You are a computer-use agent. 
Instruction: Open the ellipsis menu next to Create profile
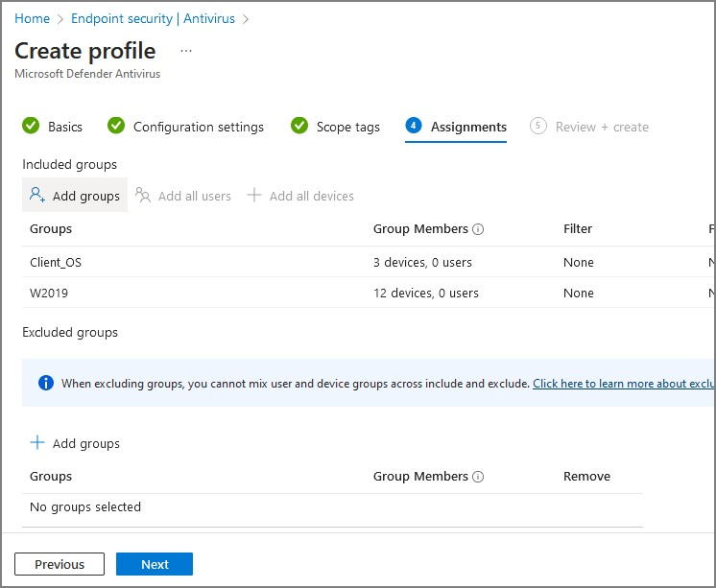(186, 51)
